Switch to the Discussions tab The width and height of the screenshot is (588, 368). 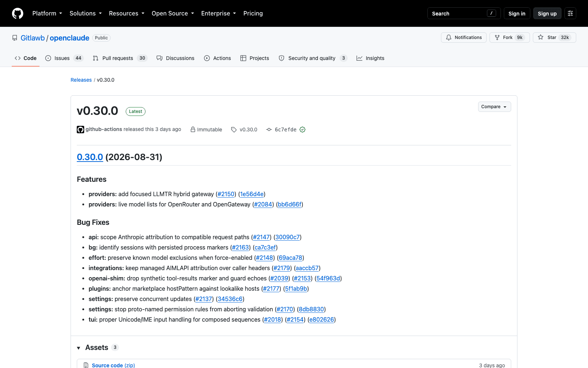[x=175, y=58]
